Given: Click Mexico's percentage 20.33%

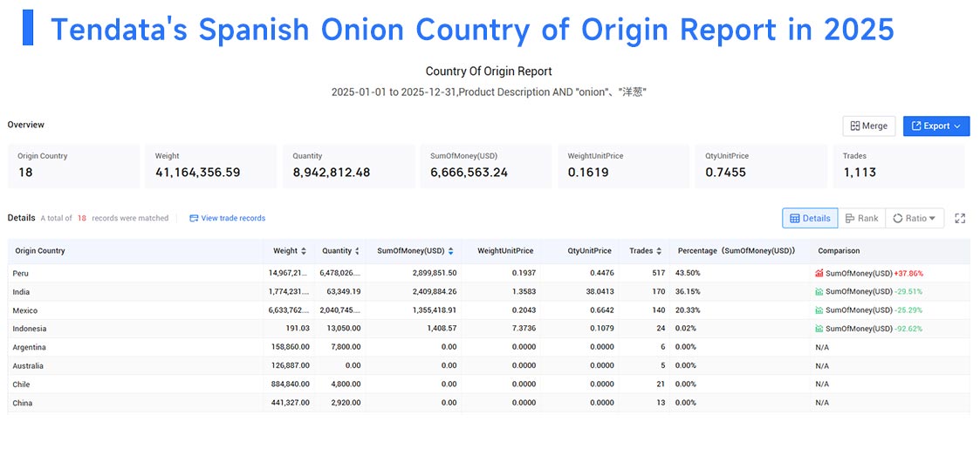Looking at the screenshot, I should click(x=688, y=310).
